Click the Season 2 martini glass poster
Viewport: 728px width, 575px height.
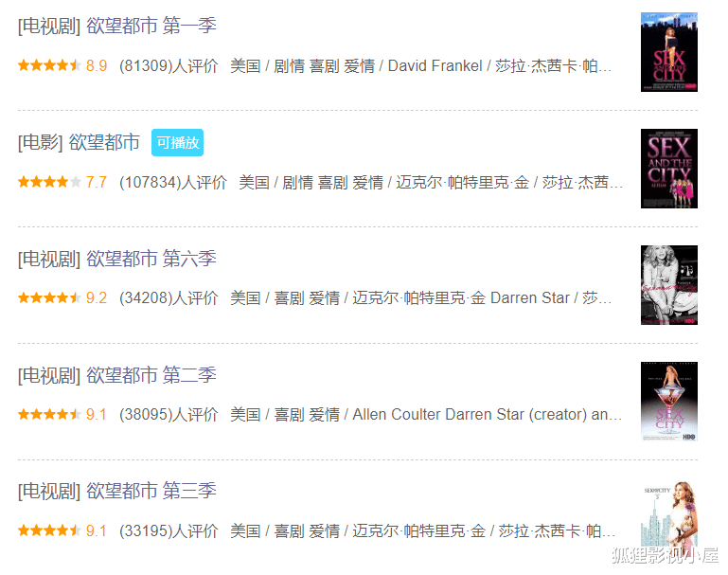pyautogui.click(x=669, y=402)
